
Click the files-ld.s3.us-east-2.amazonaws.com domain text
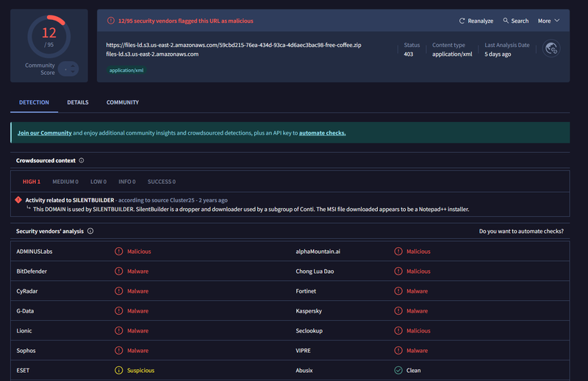coord(152,54)
